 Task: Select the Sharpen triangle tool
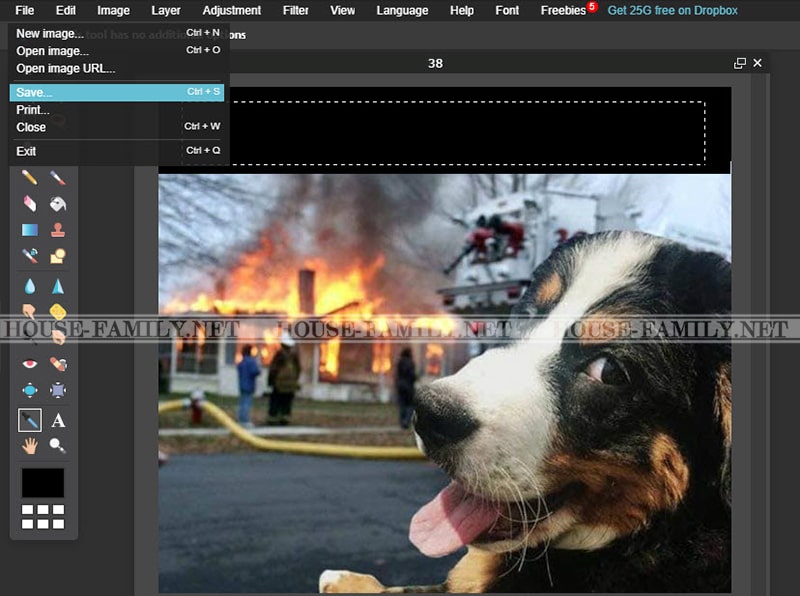tap(58, 286)
